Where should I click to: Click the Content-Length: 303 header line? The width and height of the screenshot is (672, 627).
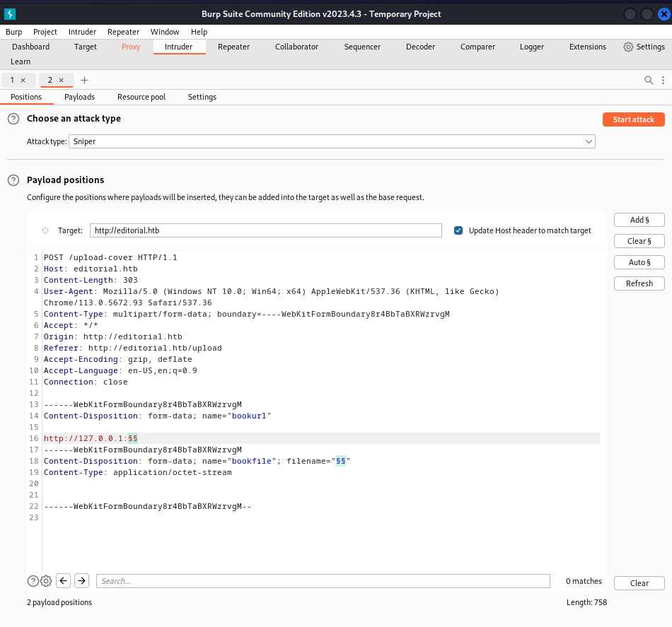point(91,280)
